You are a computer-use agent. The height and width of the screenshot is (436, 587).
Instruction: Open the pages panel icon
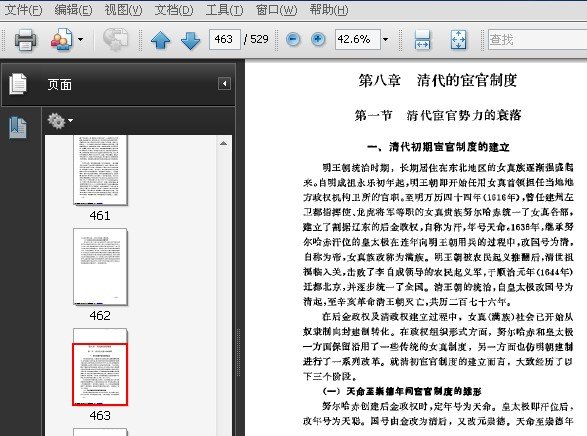(18, 84)
